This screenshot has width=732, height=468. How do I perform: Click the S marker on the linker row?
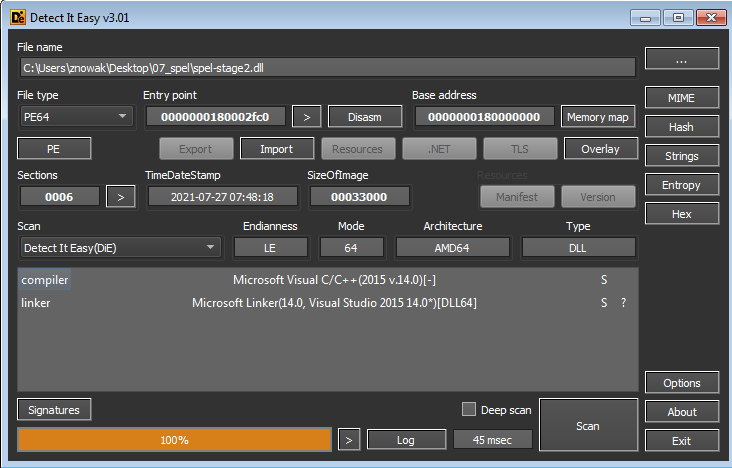(x=604, y=303)
